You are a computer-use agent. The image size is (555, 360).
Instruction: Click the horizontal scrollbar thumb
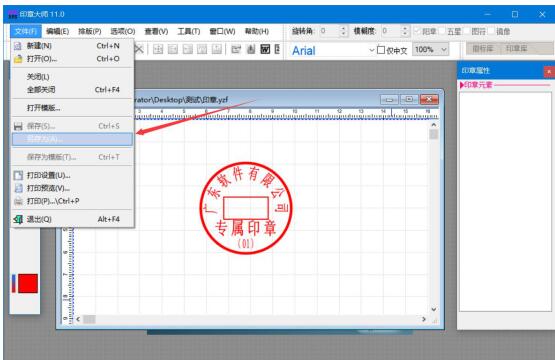pos(89,319)
